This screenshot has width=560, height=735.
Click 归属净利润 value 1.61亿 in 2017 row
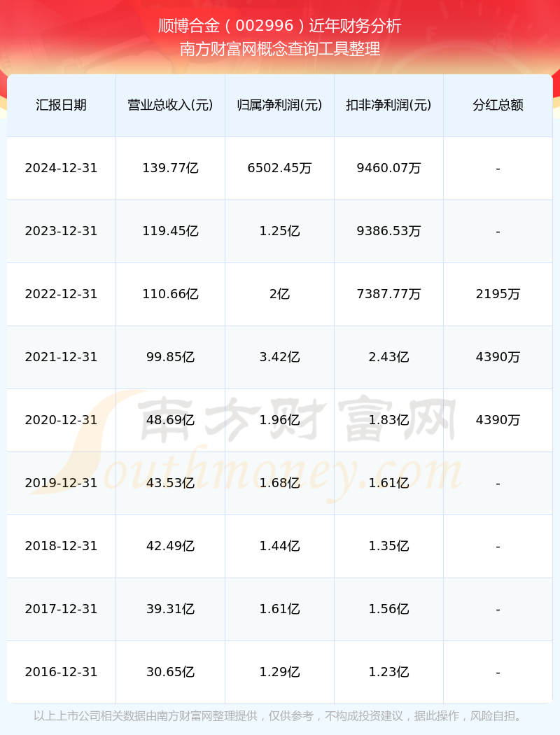point(280,609)
